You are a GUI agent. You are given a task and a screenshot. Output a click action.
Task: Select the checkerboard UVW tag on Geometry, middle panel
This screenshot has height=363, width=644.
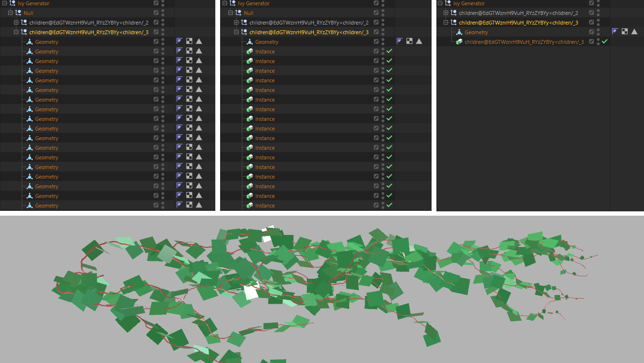pyautogui.click(x=409, y=41)
